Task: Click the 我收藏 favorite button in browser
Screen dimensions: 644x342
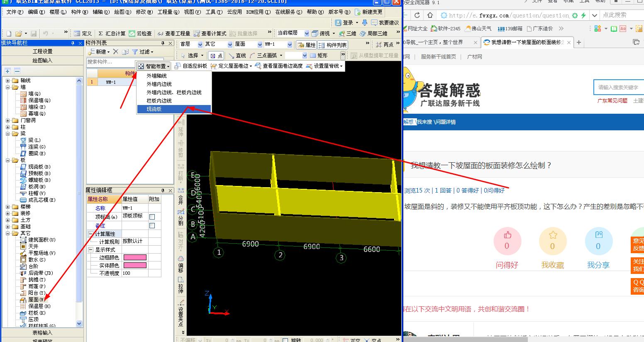Action: pos(553,242)
